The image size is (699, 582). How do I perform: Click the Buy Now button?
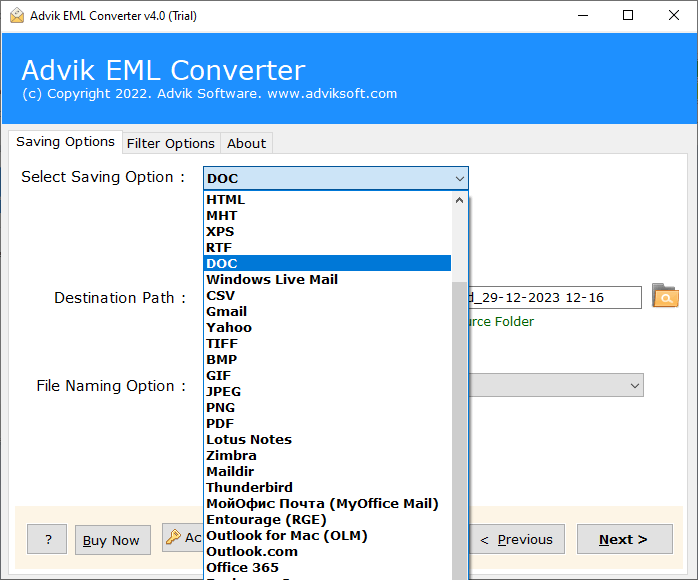tap(112, 540)
